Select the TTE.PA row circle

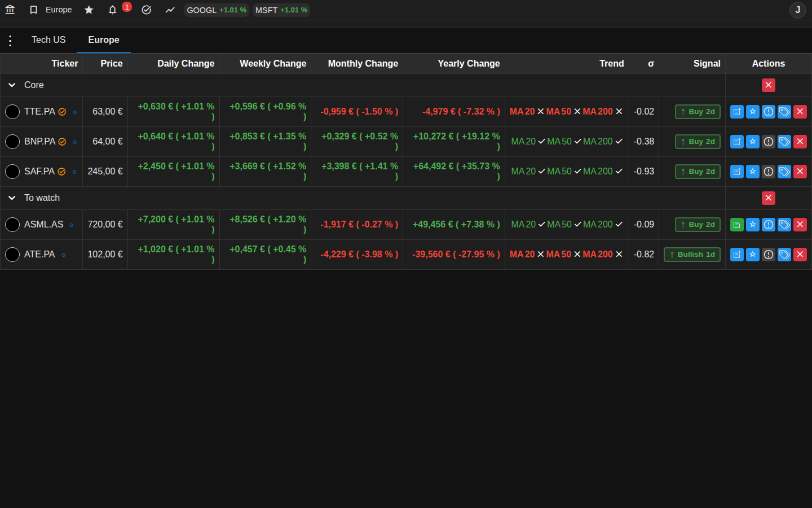tap(12, 112)
